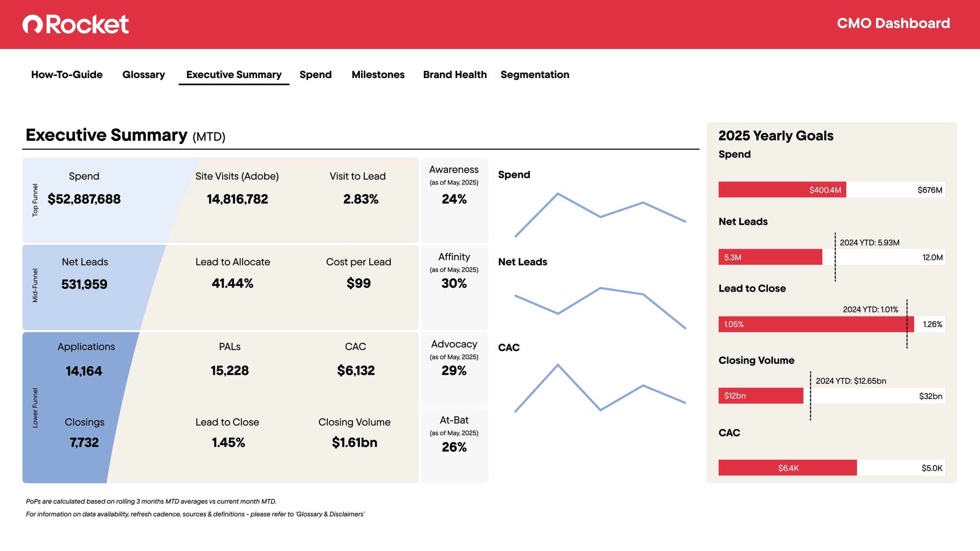Viewport: 980px width, 551px height.
Task: Switch to the Glossary tab
Action: pos(143,74)
